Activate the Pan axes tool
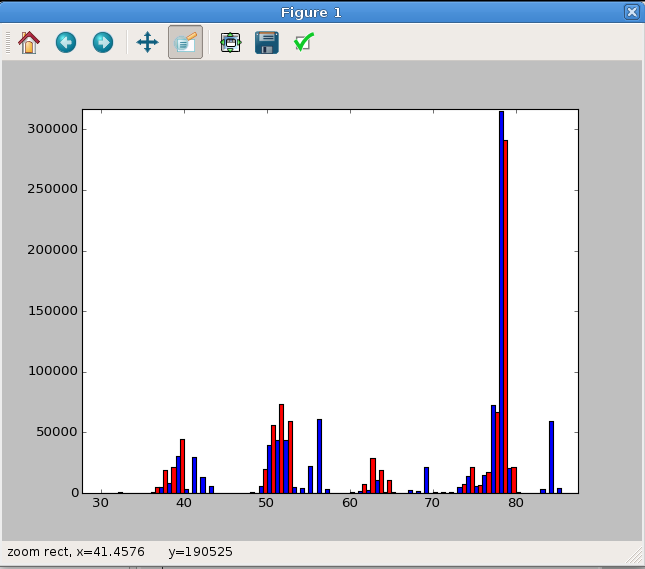Viewport: 645px width, 569px height. point(147,42)
